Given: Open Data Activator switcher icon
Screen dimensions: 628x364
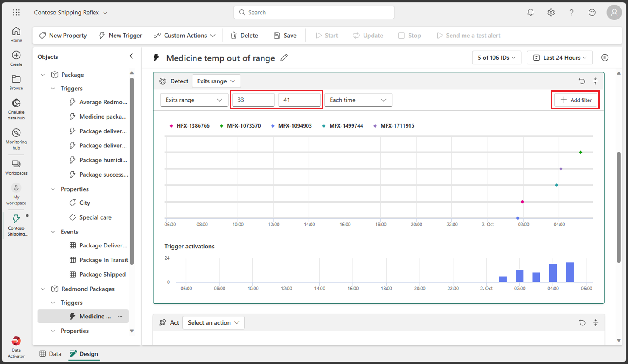Looking at the screenshot, I should coord(16,347).
